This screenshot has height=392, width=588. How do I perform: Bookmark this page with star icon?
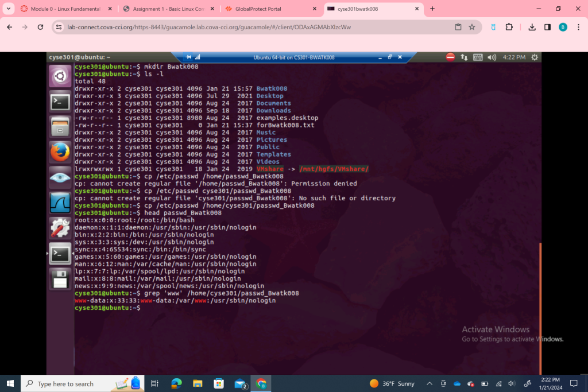[x=472, y=27]
